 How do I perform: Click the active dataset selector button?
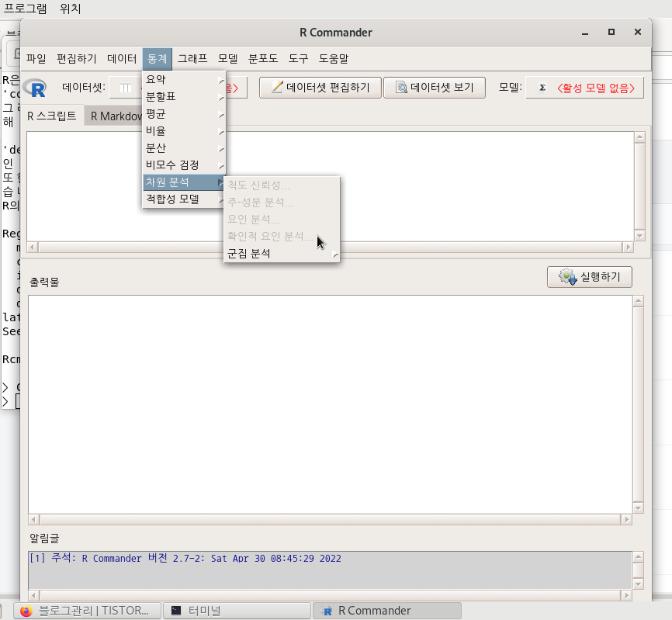(178, 88)
